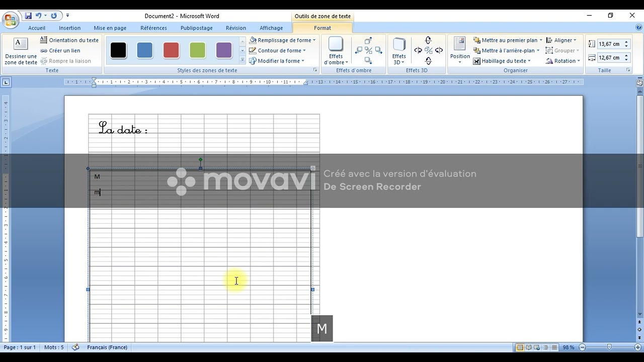Open Contour de forme dropdown

coord(277,51)
